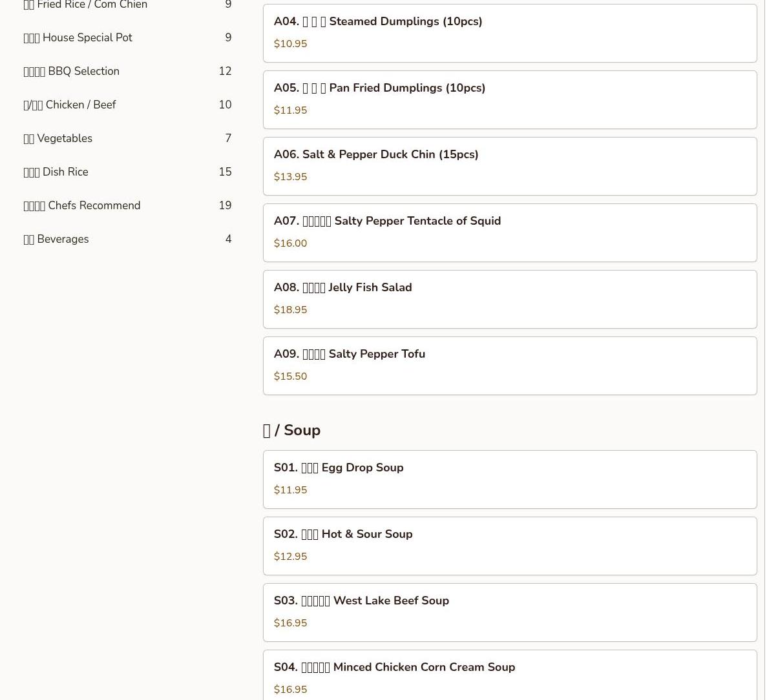Viewport: 778px width, 700px height.
Task: Select A06 Salt & Pepper Duck Chin
Action: 510,166
